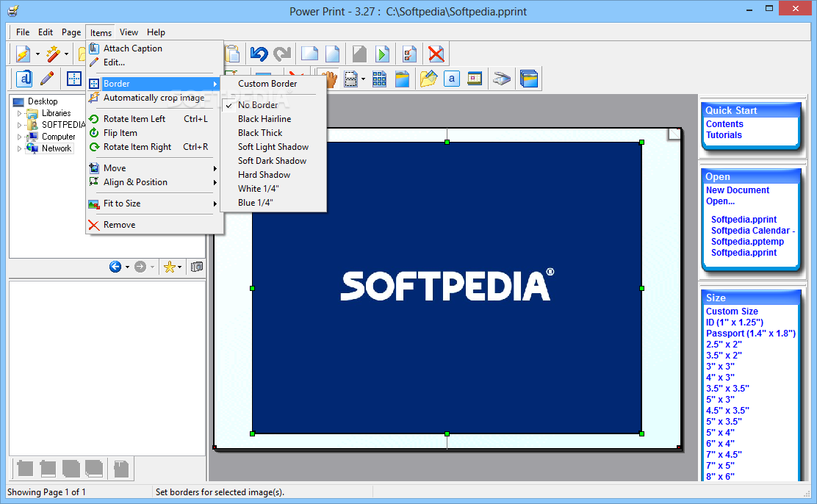Image resolution: width=817 pixels, height=504 pixels.
Task: Click the blue undo arrow
Action: (259, 54)
